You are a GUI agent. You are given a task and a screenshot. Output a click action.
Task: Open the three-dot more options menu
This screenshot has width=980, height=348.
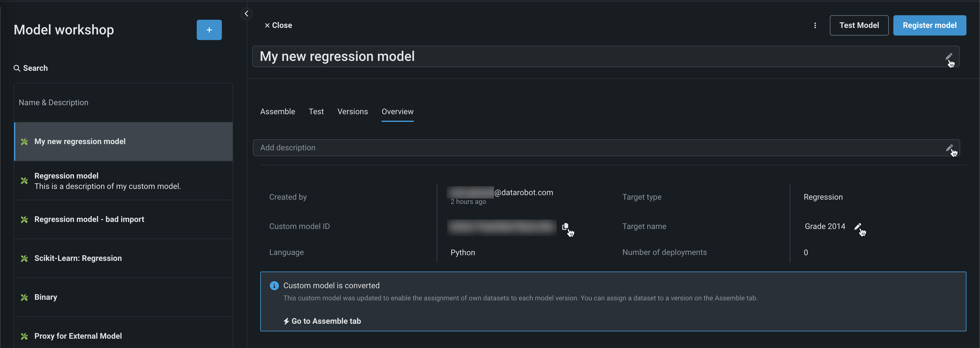click(x=815, y=25)
